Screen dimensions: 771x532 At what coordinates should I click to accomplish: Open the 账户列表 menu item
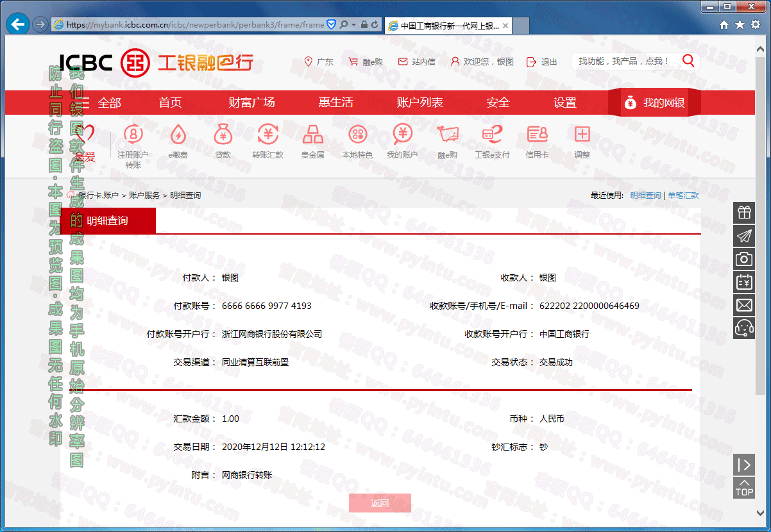pyautogui.click(x=420, y=103)
